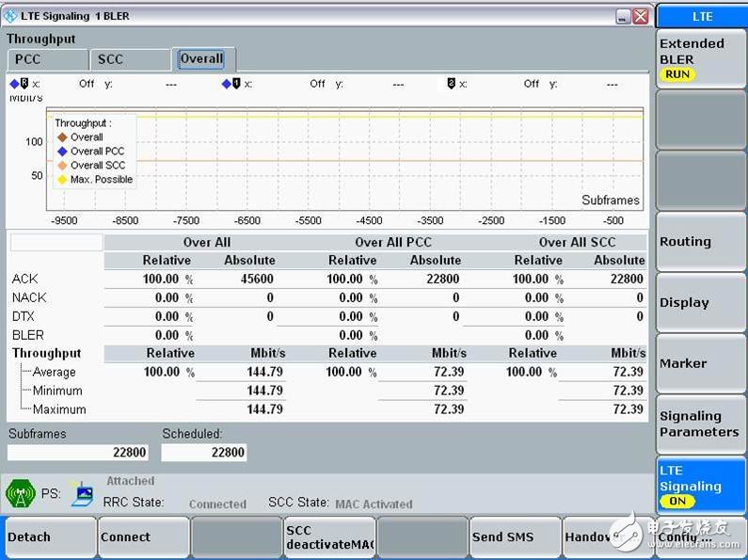Toggle the LTE Signaling ON softkey
The height and width of the screenshot is (560, 748).
(x=700, y=486)
